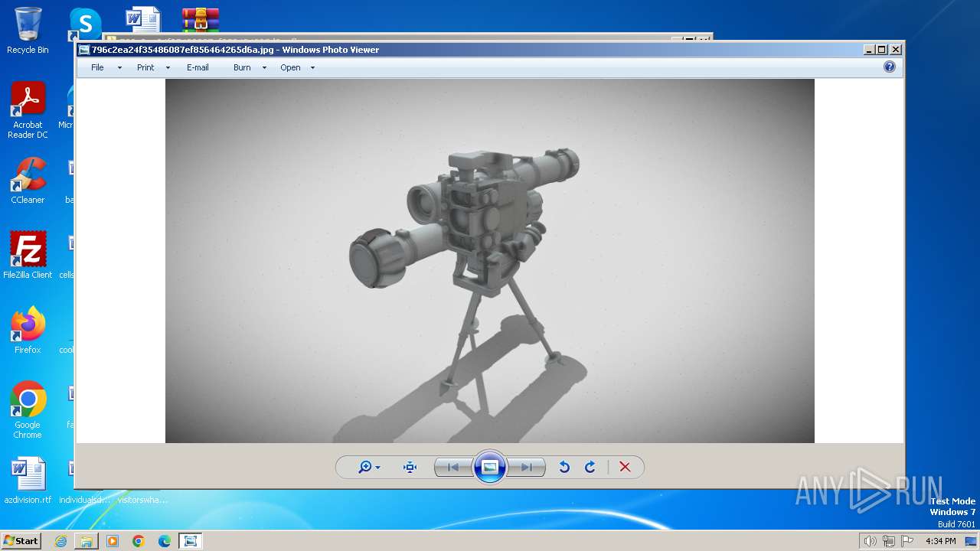Screen dimensions: 980x551
Task: Open the Print menu
Action: [x=145, y=67]
